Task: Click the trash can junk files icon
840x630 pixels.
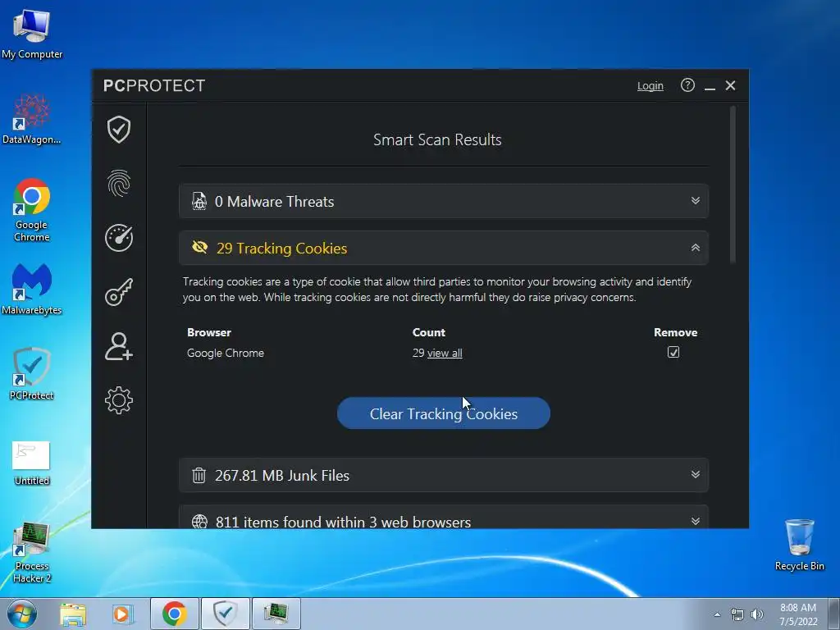Action: [199, 475]
